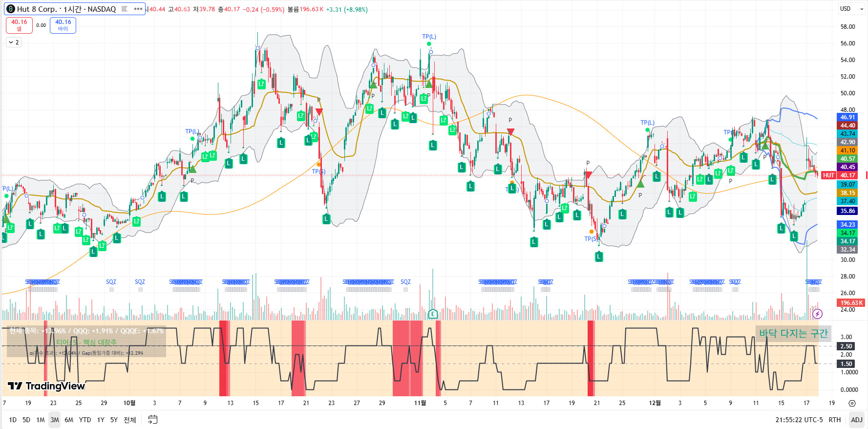Click the red 196.63K volume label on the scale
The width and height of the screenshot is (868, 429).
click(851, 303)
